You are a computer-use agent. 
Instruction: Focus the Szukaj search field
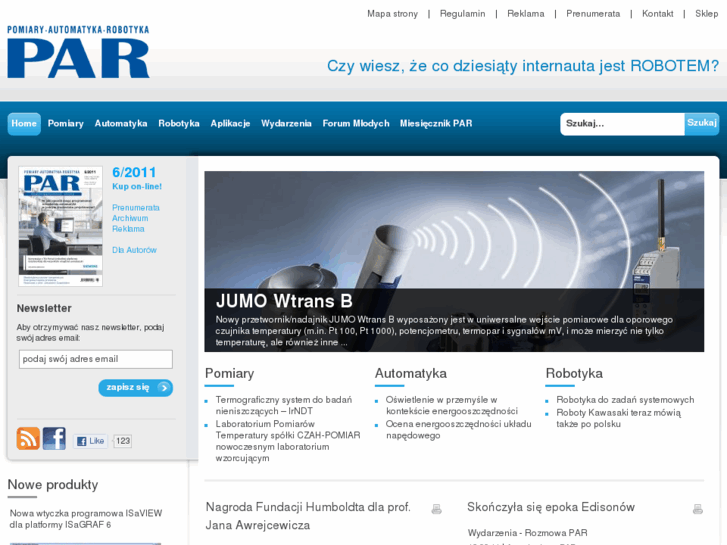point(623,124)
